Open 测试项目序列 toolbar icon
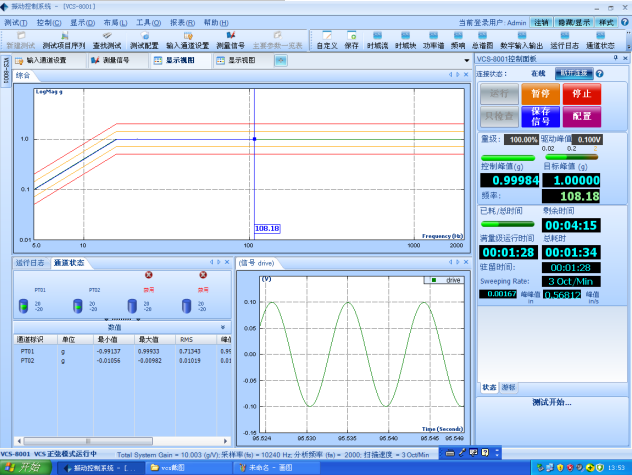The image size is (632, 475). coord(64,41)
